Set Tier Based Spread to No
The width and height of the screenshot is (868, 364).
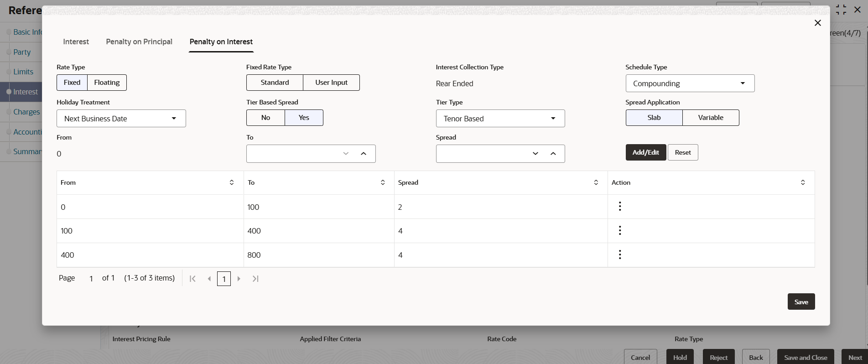pyautogui.click(x=265, y=118)
